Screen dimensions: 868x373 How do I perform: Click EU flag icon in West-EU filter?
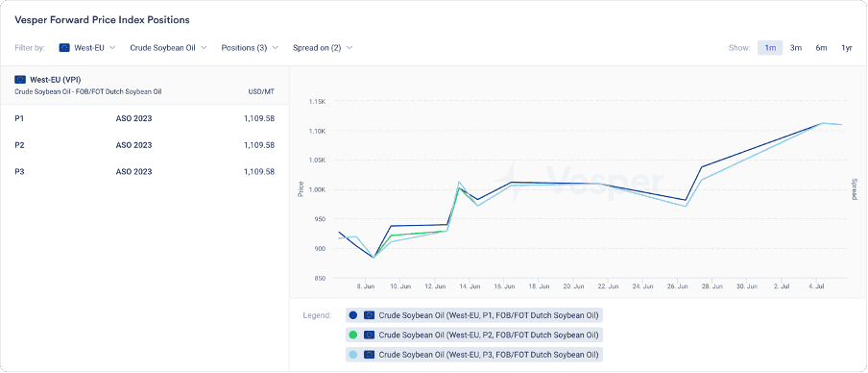pos(64,48)
